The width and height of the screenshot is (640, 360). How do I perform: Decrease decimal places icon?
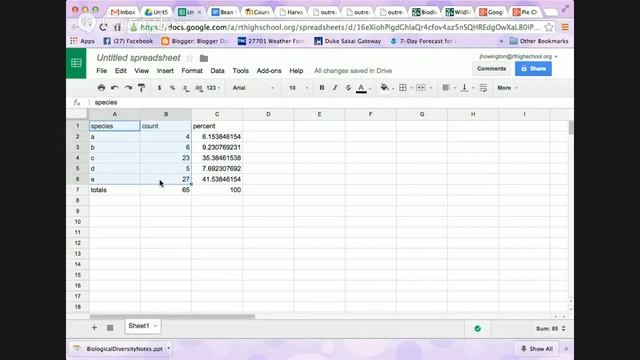pos(186,88)
